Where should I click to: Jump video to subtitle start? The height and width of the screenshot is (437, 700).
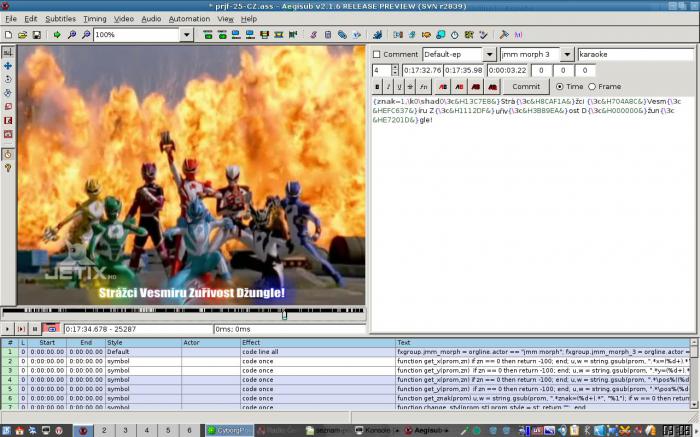point(208,34)
